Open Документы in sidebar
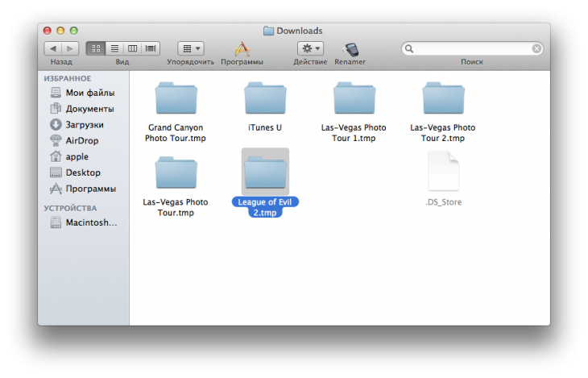 click(83, 109)
